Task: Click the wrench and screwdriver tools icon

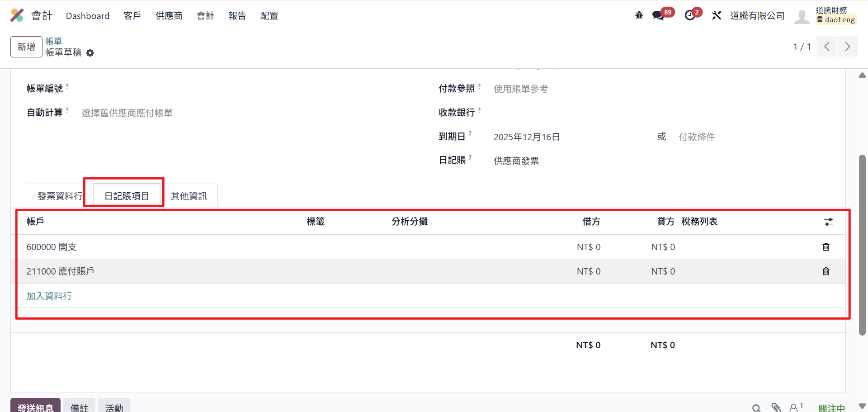Action: 717,15
